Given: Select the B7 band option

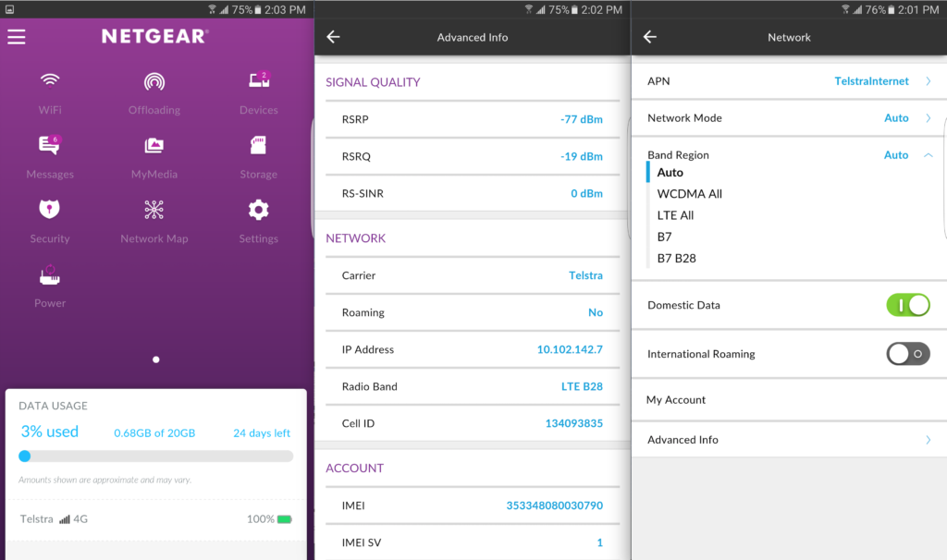Looking at the screenshot, I should pyautogui.click(x=664, y=237).
